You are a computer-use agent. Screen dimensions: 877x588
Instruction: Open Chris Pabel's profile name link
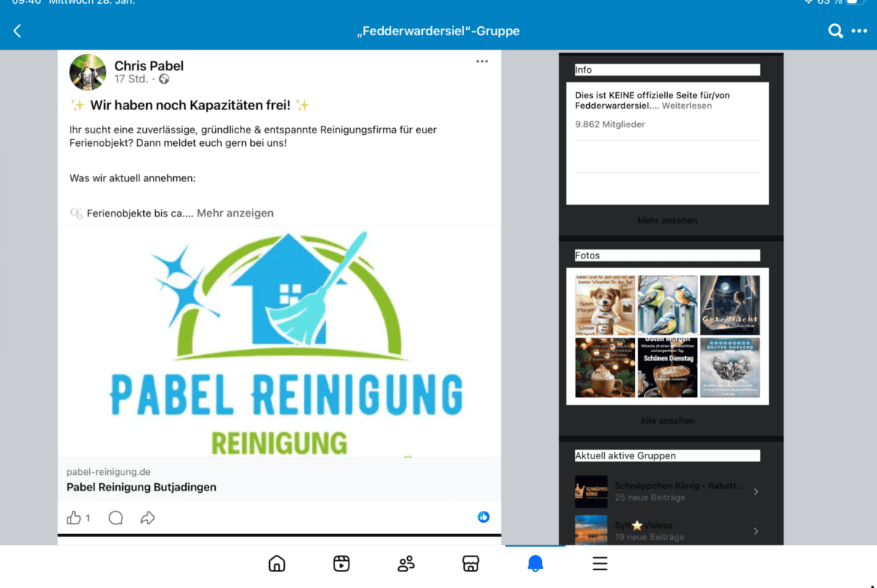click(x=148, y=65)
